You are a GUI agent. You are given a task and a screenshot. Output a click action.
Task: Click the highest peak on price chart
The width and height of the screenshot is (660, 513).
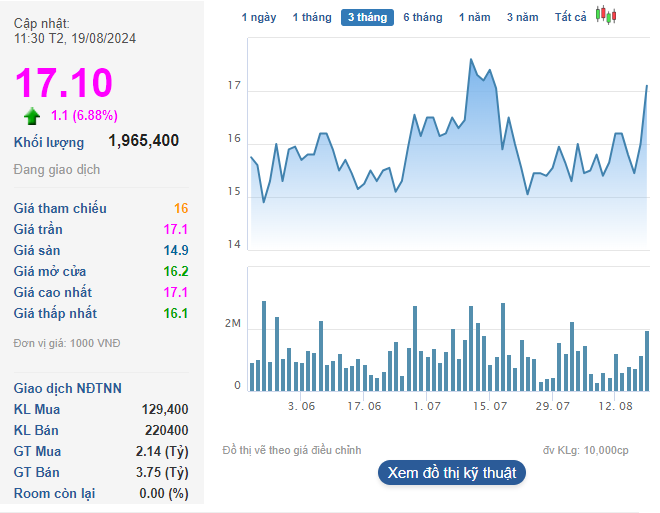pos(471,60)
